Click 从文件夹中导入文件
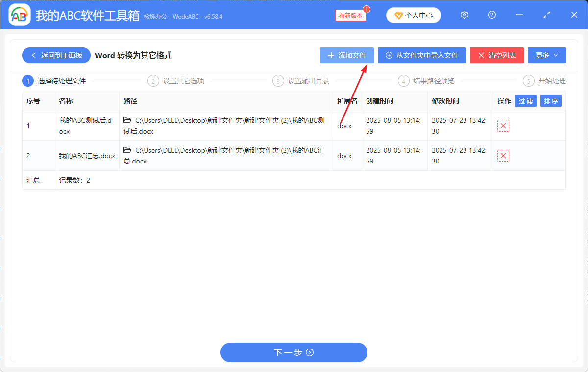The width and height of the screenshot is (588, 372). click(x=421, y=55)
